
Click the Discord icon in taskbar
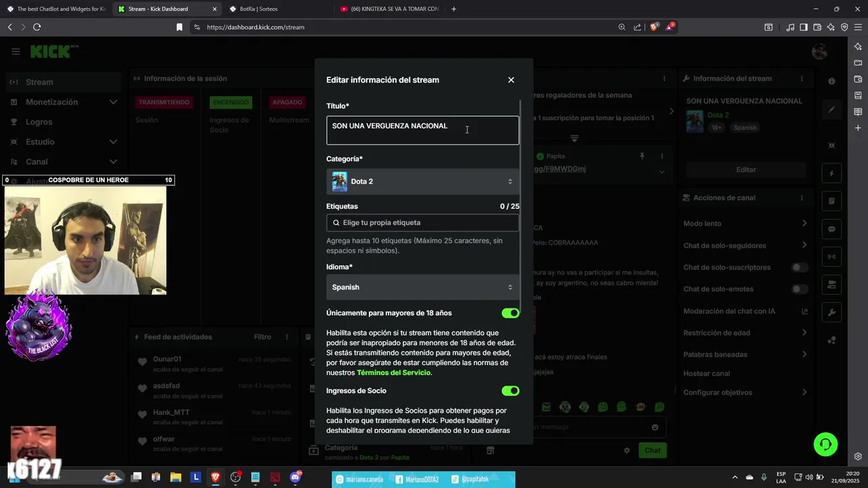(295, 477)
